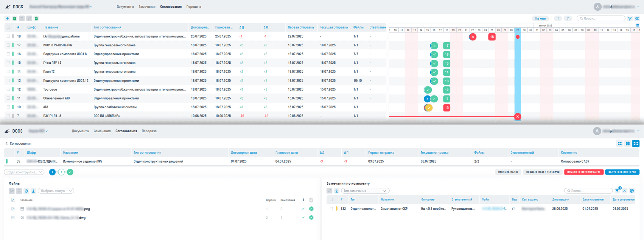Uncheck the .png file checkbox
Image resolution: width=644 pixels, height=240 pixels.
coord(13,209)
